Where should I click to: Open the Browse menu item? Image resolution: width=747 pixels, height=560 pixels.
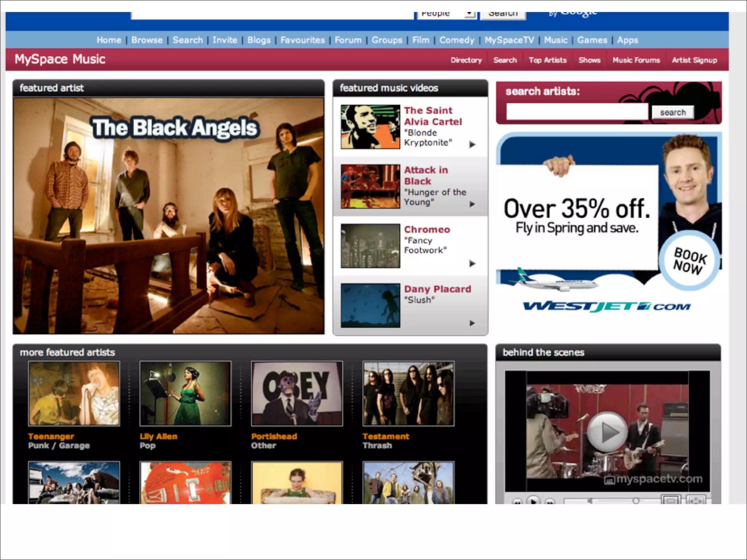[x=147, y=40]
